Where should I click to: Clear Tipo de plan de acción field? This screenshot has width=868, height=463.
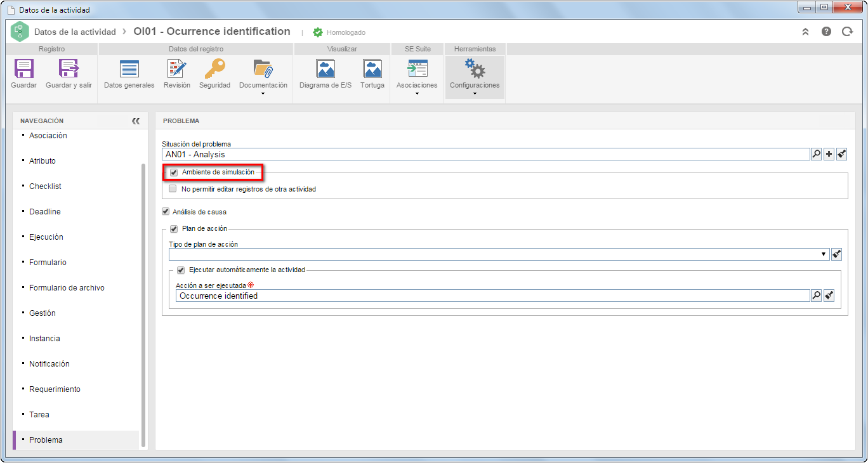836,254
